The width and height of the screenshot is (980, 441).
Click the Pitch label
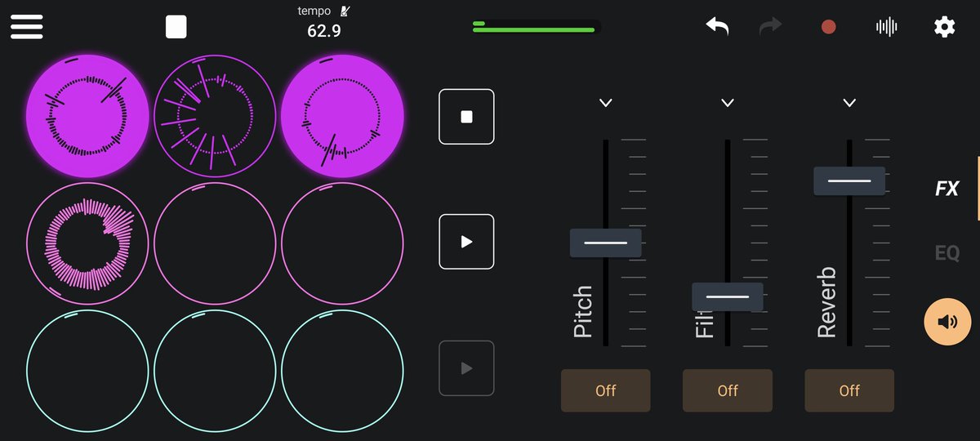[582, 312]
